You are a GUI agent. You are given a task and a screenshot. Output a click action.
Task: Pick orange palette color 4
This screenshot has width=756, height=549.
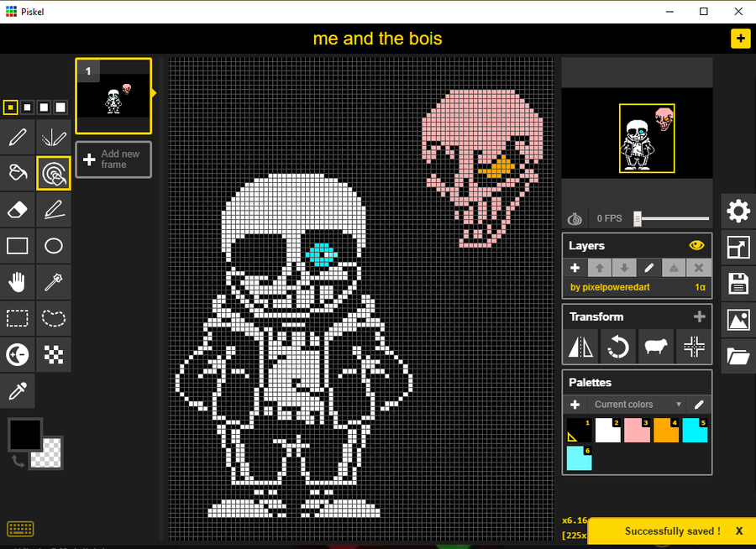[666, 430]
